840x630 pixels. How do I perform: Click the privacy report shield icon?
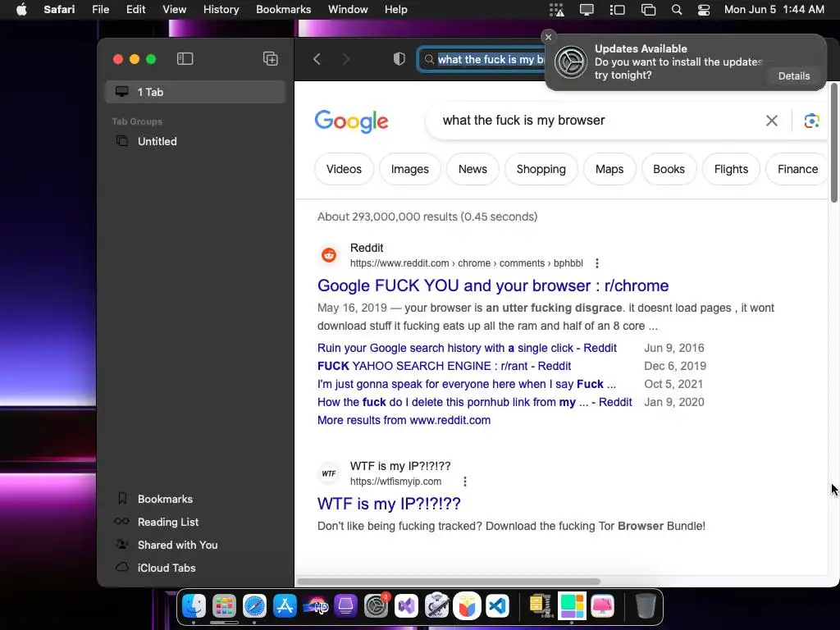399,59
